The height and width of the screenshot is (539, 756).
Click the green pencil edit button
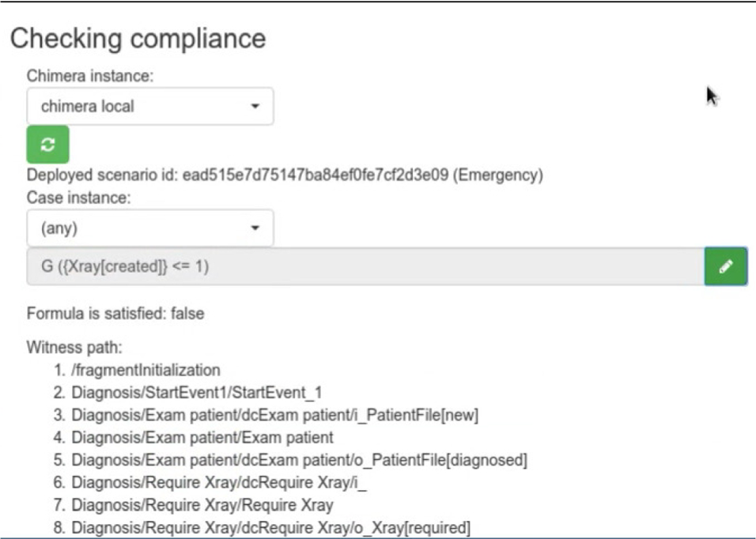coord(725,267)
